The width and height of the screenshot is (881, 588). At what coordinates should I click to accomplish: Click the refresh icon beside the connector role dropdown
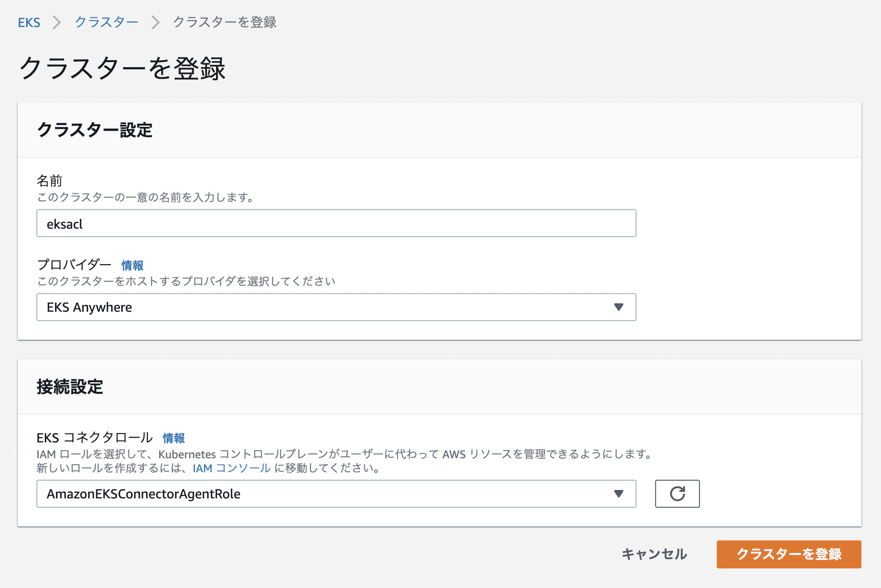click(x=677, y=493)
